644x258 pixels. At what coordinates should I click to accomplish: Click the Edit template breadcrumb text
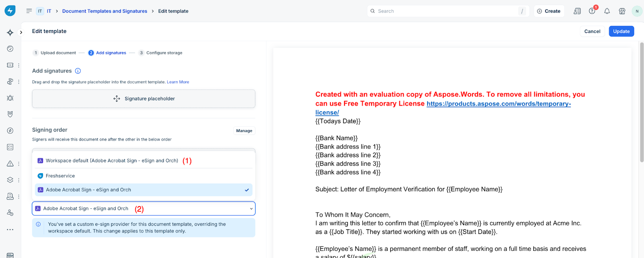point(173,11)
